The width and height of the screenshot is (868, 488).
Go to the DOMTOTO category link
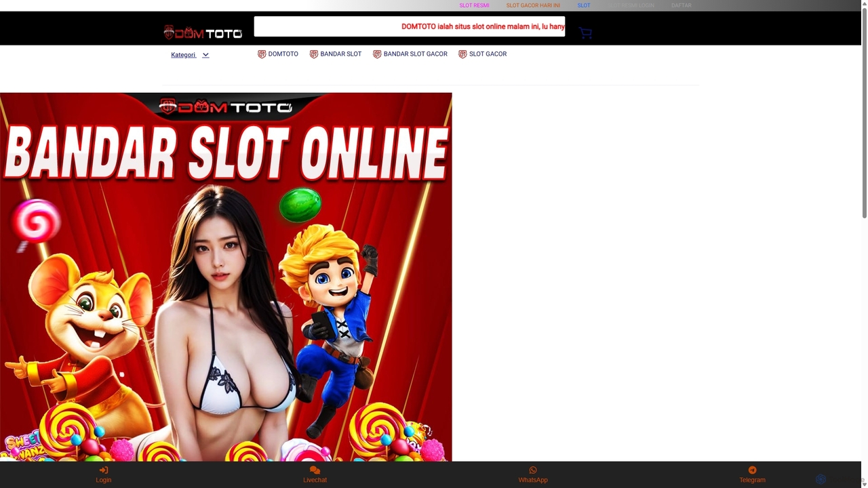(283, 54)
